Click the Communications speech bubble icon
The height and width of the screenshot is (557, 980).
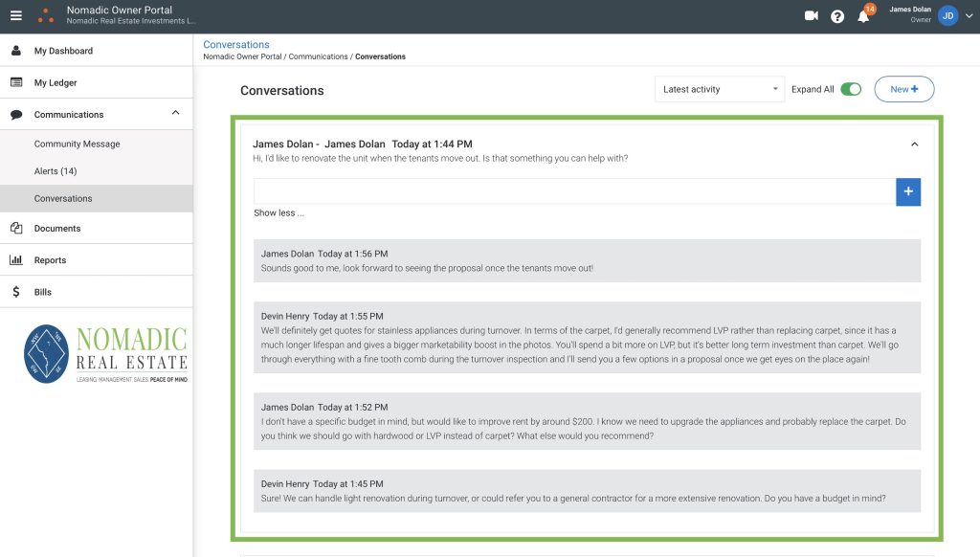tap(16, 115)
